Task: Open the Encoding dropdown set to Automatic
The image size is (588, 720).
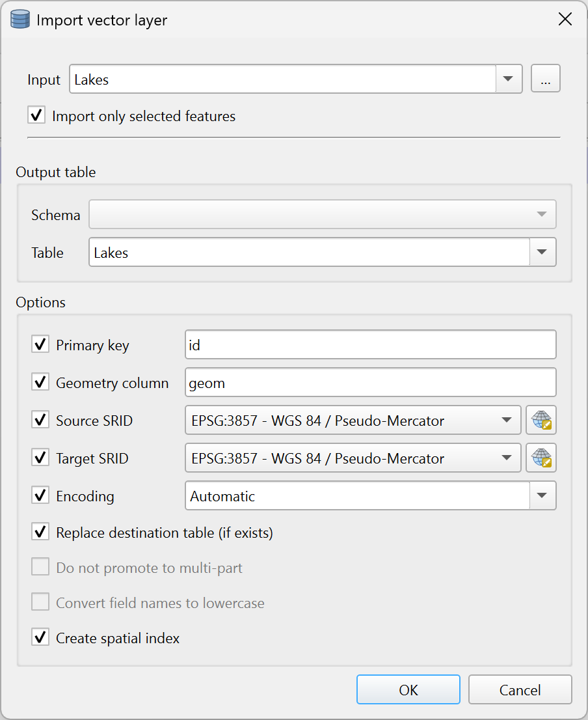Action: (542, 496)
